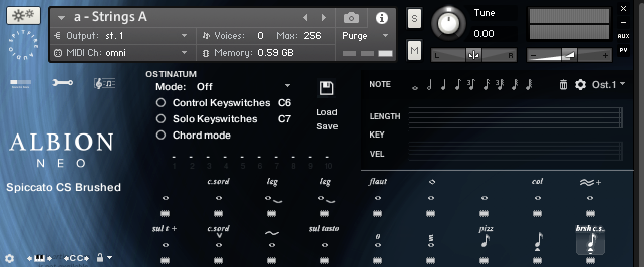Enable Chord mode radio button
The image size is (644, 267).
click(161, 135)
